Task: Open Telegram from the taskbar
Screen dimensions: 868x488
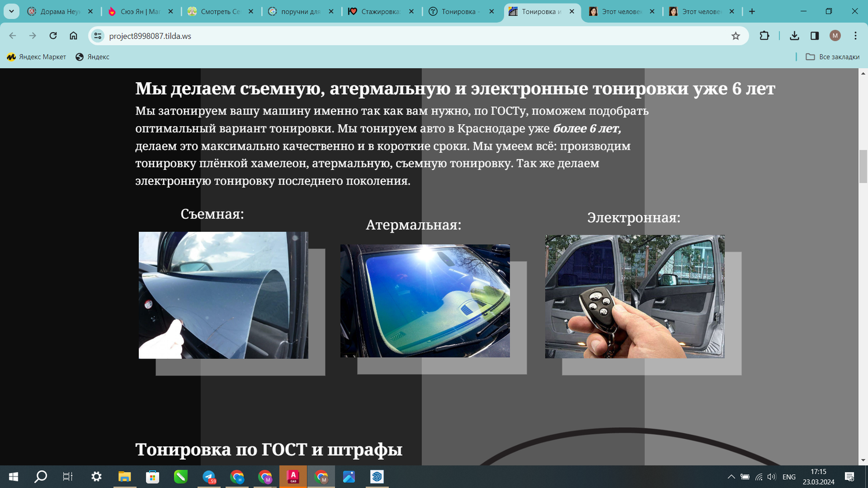Action: click(x=209, y=476)
